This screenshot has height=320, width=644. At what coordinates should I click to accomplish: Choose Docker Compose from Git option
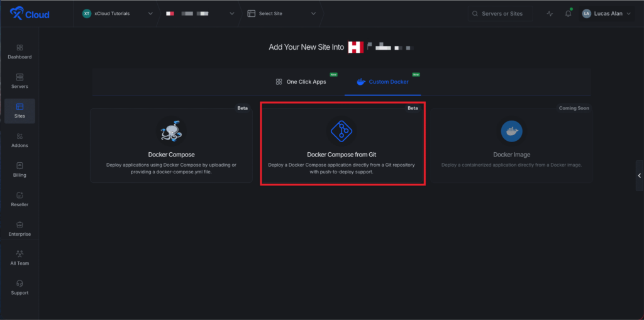343,145
